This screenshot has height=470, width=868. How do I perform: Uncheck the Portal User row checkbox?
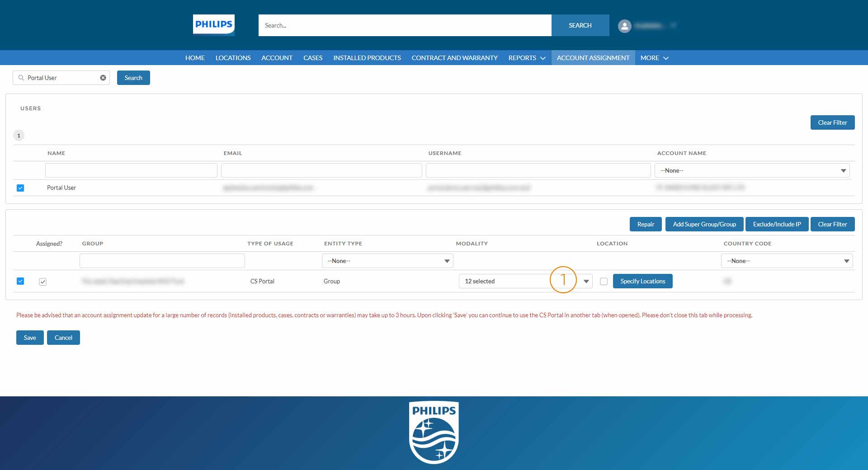point(20,188)
